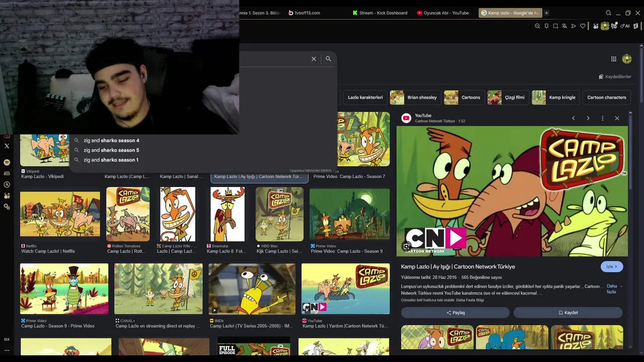Open the Google apps grid
This screenshot has height=362, width=644.
(x=613, y=59)
